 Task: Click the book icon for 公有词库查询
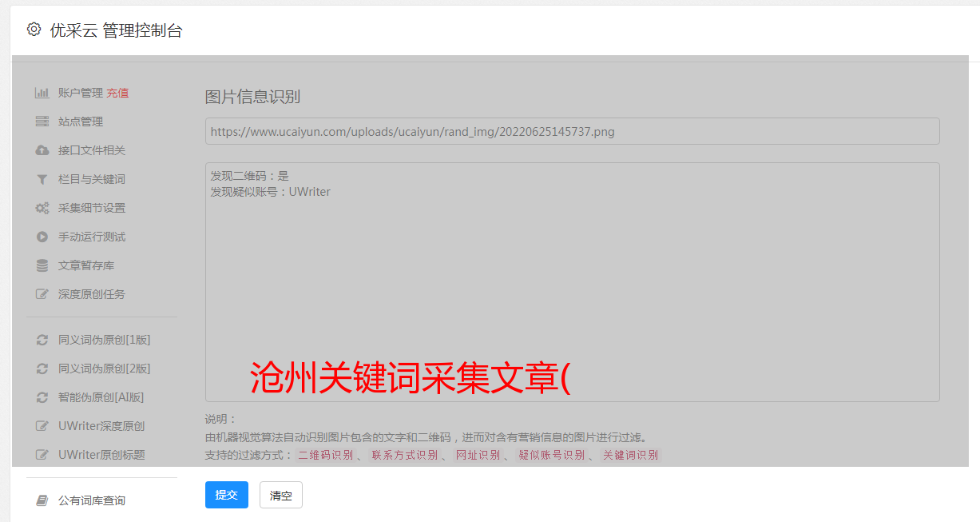pyautogui.click(x=42, y=500)
